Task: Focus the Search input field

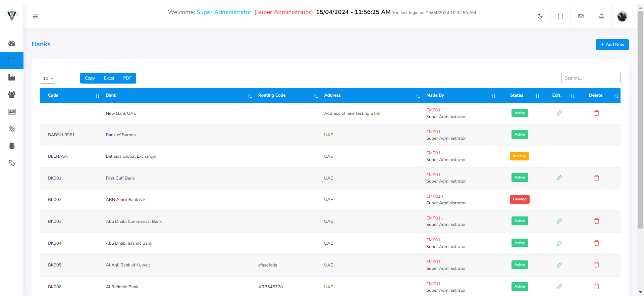Action: click(x=591, y=78)
